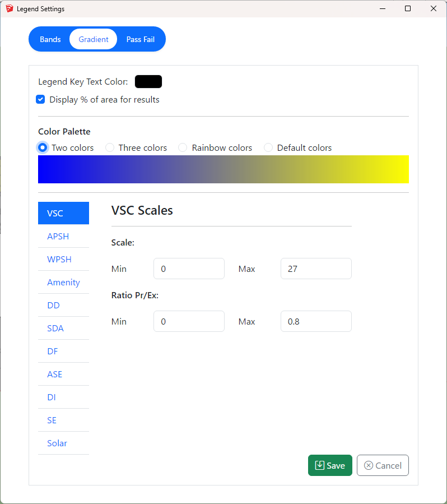Image resolution: width=447 pixels, height=504 pixels.
Task: Uncheck Display % of area for results
Action: [41, 100]
